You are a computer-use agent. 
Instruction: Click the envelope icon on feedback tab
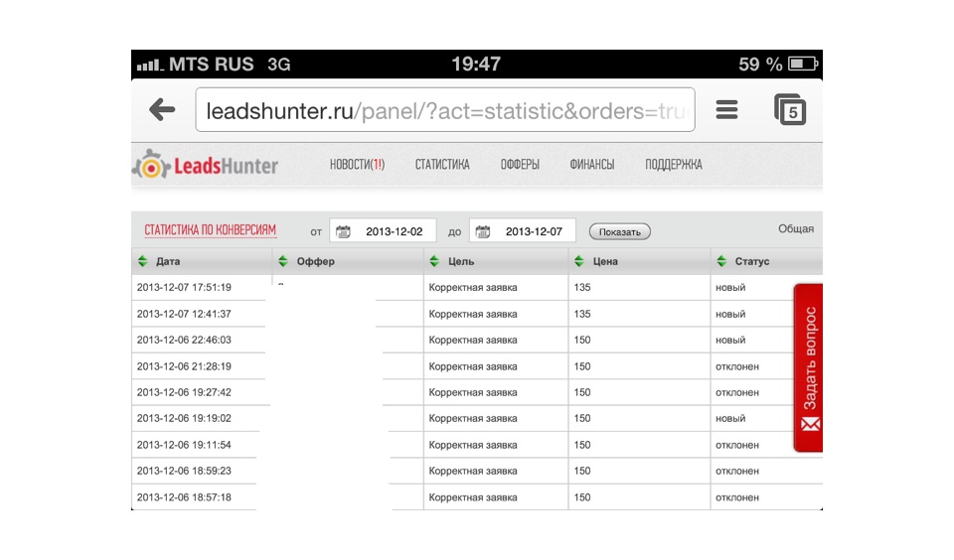click(x=811, y=424)
